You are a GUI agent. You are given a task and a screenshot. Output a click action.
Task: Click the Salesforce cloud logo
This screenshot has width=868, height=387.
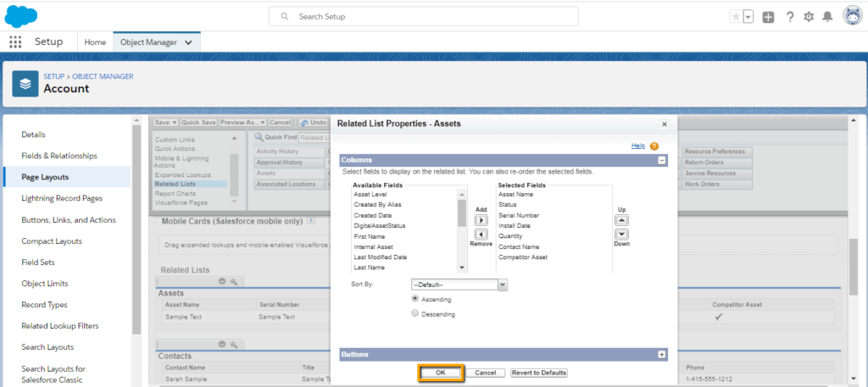(20, 16)
